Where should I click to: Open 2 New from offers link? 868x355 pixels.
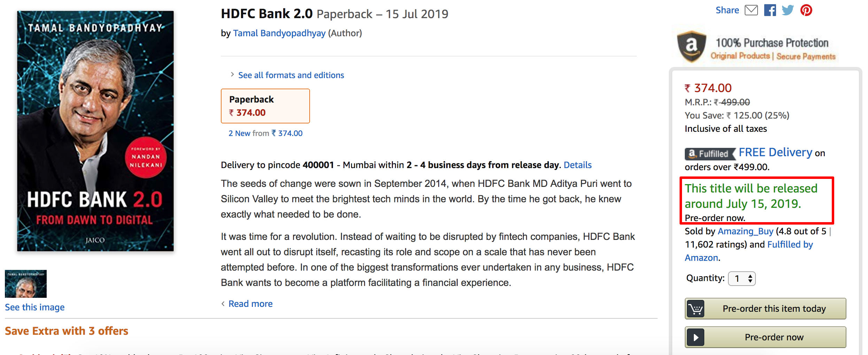click(265, 133)
